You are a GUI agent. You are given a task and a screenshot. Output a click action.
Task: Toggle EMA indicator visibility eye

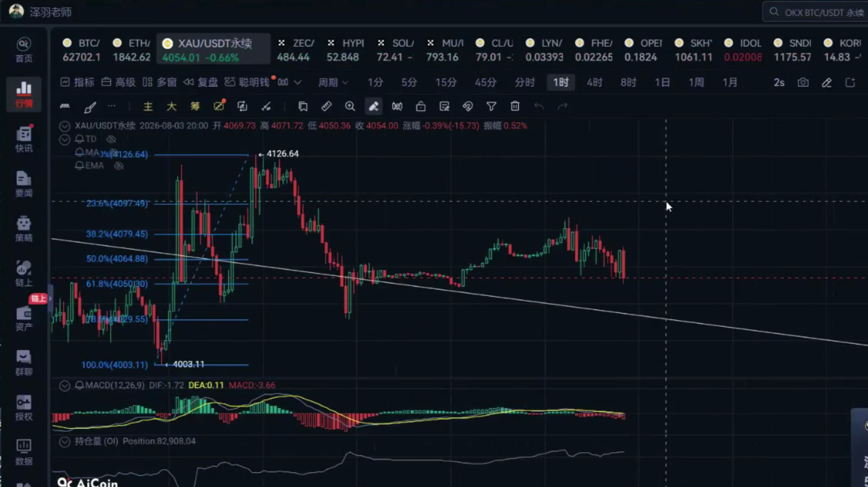click(x=118, y=166)
